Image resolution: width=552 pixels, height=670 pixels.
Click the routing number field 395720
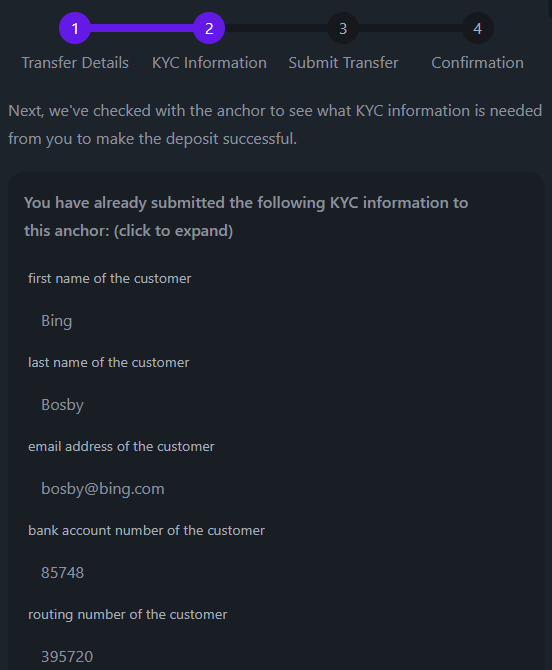point(276,657)
